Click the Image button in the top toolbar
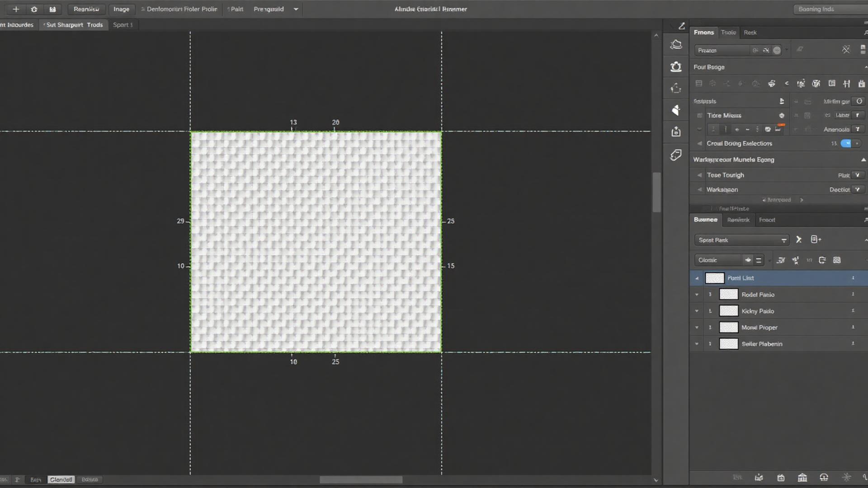The image size is (868, 488). pos(121,9)
